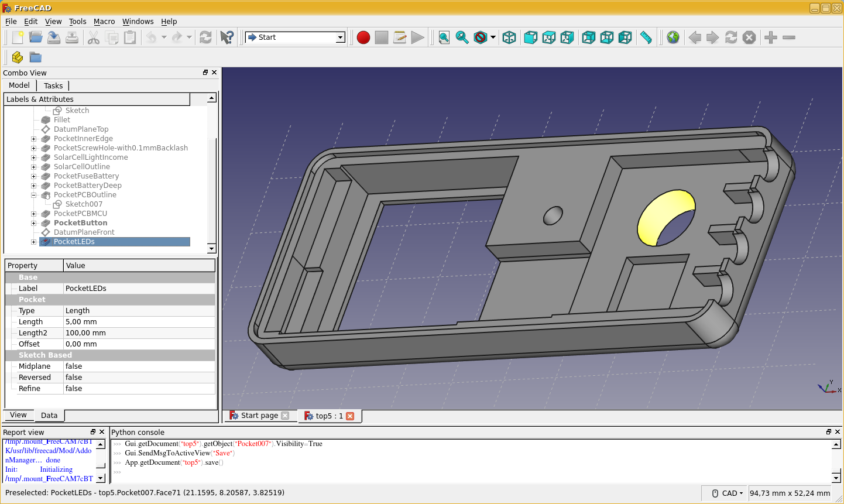The image size is (844, 504).
Task: Click the Refine property false value
Action: 74,389
